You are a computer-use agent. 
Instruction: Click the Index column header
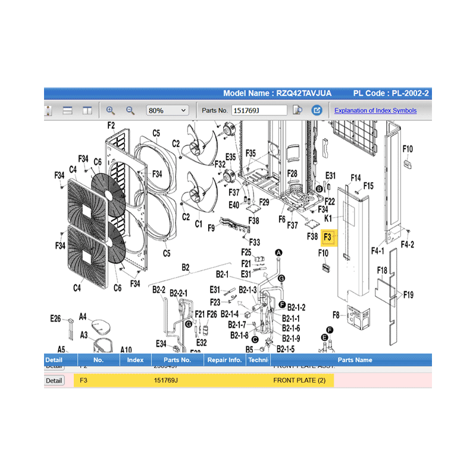pyautogui.click(x=135, y=360)
